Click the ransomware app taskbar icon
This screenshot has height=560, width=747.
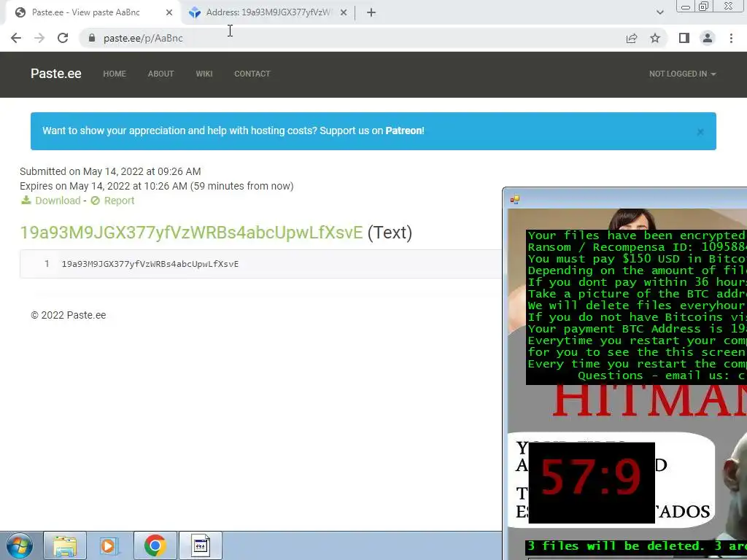[201, 545]
